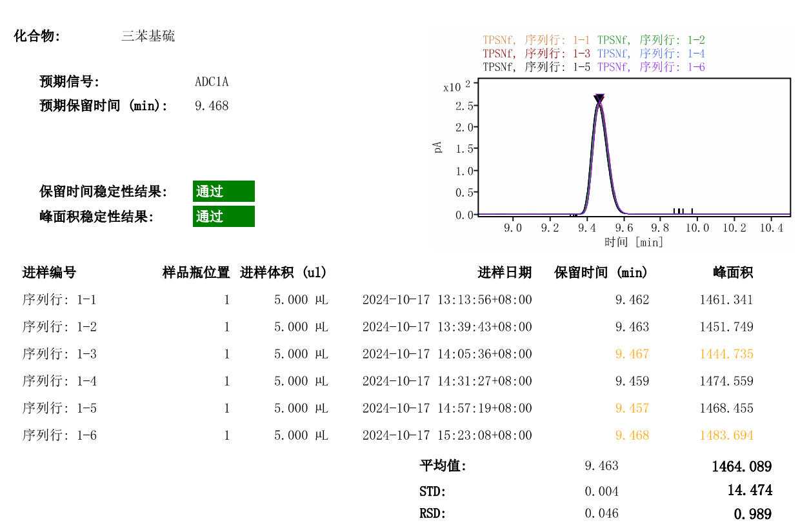Viewport: 809px width, 532px height.
Task: Click STD peak area value 14.474
Action: click(x=750, y=491)
